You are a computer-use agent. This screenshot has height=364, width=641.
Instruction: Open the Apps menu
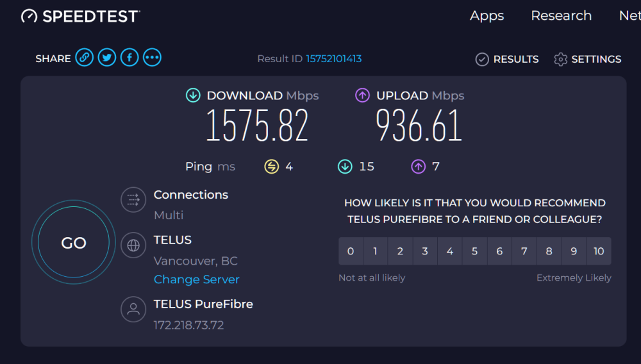click(487, 15)
